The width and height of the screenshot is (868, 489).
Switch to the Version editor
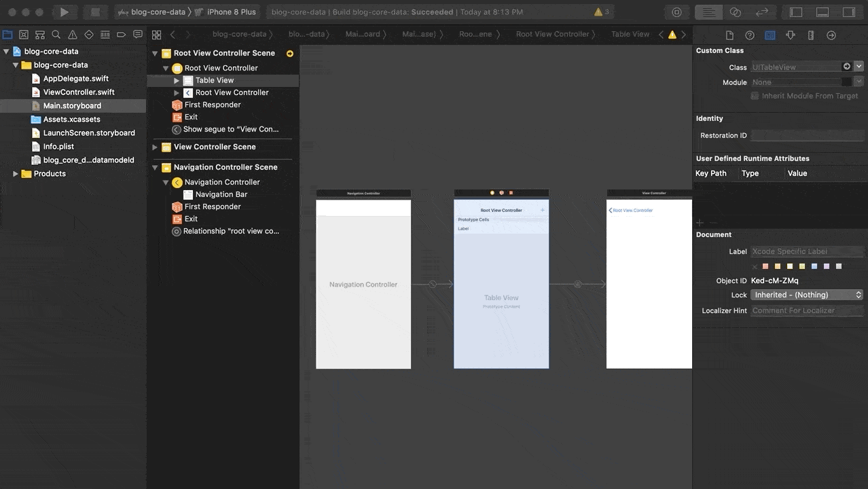tap(762, 12)
